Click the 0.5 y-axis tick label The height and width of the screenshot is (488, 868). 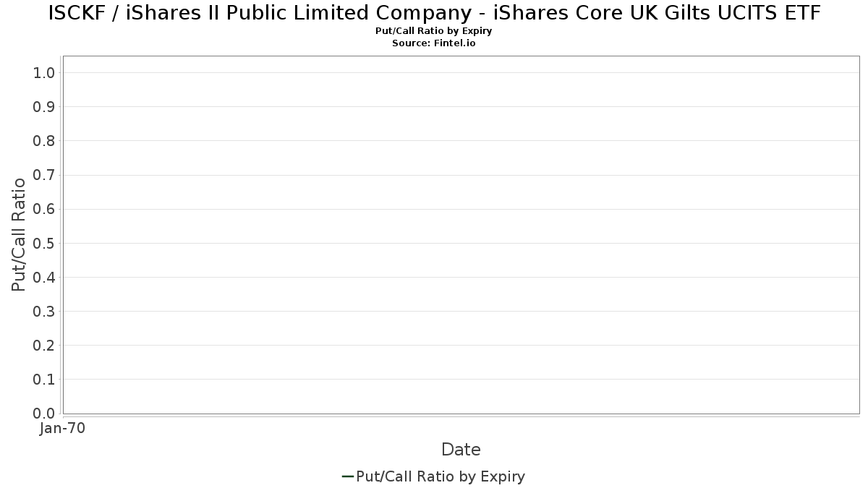point(44,243)
